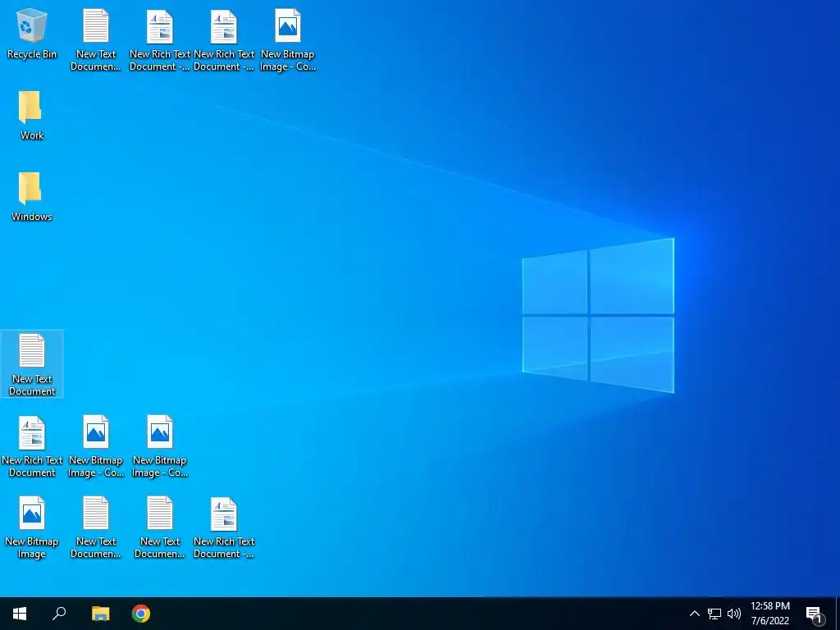This screenshot has height=630, width=840.
Task: Select the Recycle Bin desktop icon
Action: point(32,34)
